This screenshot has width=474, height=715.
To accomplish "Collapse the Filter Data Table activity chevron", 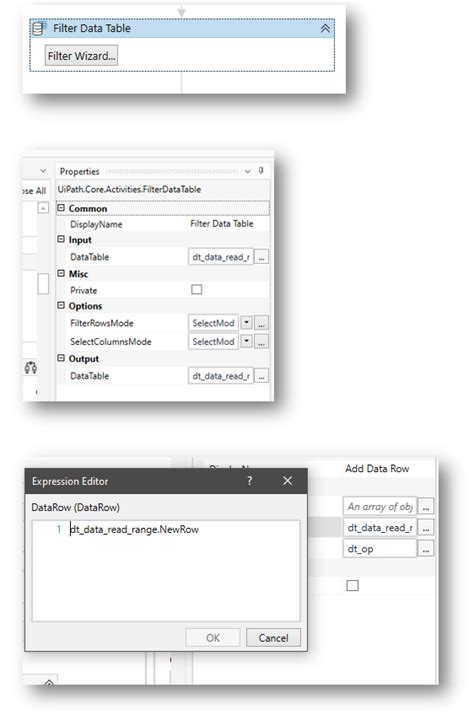I will click(325, 28).
